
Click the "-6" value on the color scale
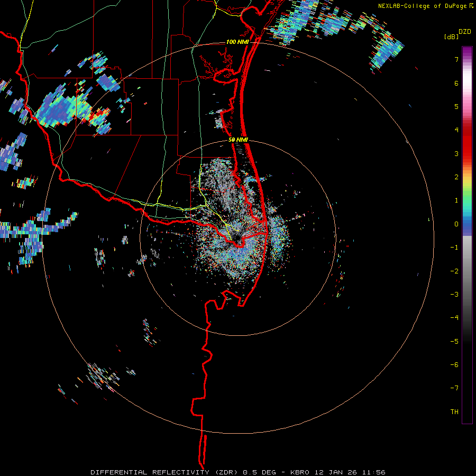click(454, 365)
